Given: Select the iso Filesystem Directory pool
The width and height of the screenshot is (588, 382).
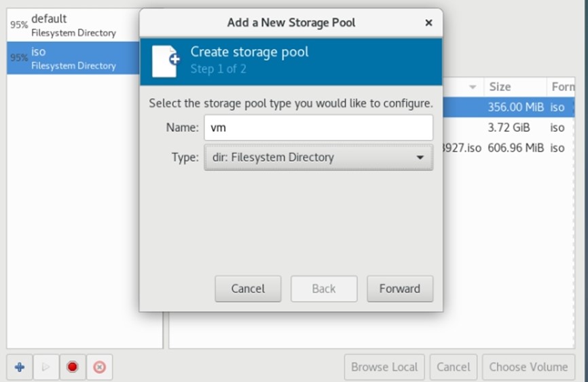Looking at the screenshot, I should (x=73, y=58).
